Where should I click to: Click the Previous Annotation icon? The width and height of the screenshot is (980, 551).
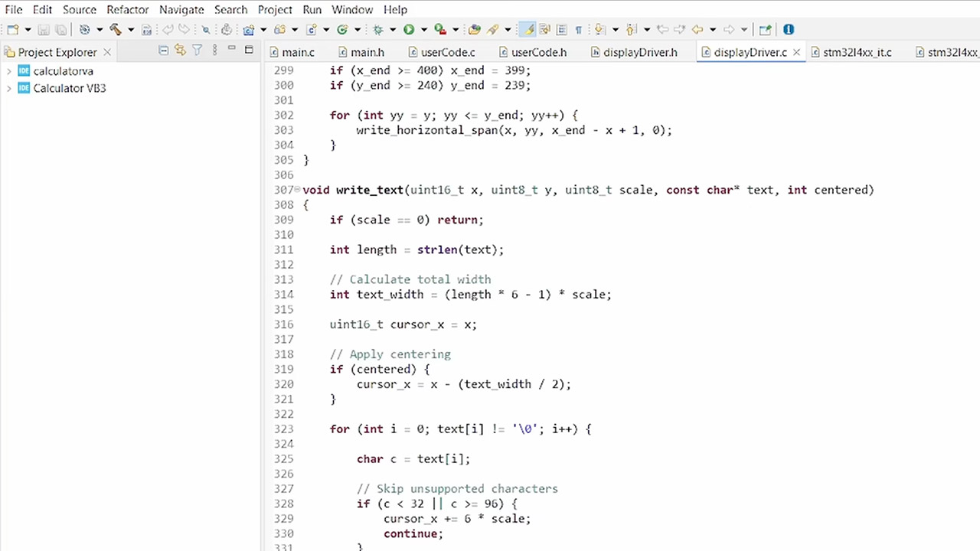[631, 30]
